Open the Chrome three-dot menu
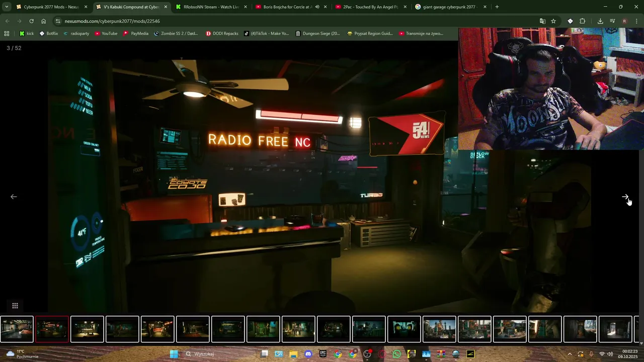The height and width of the screenshot is (362, 644). (636, 21)
